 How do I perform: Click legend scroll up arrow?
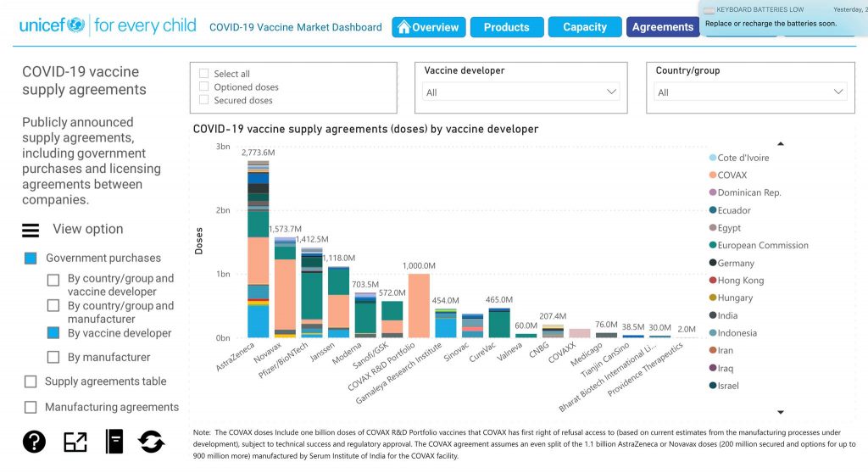(x=781, y=143)
